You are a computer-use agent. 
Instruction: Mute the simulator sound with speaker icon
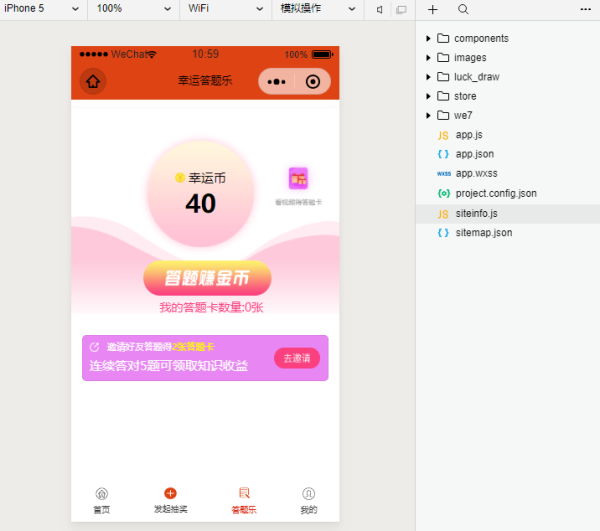tap(380, 9)
